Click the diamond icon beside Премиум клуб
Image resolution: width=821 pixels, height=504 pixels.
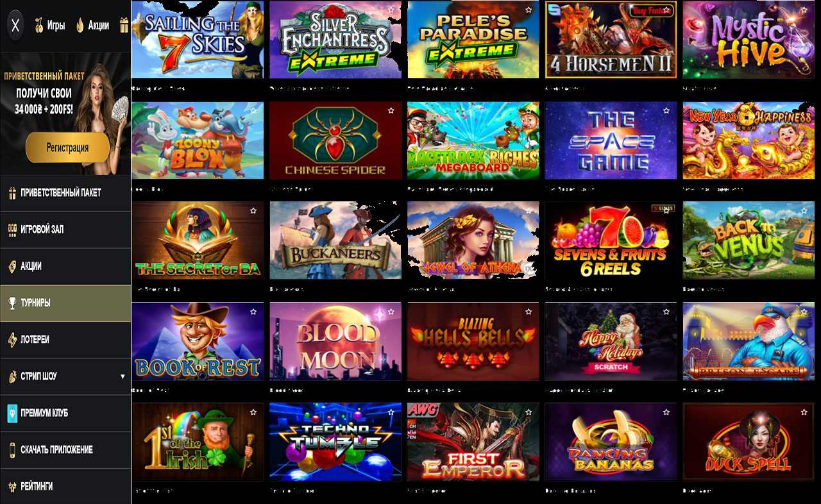tap(12, 414)
